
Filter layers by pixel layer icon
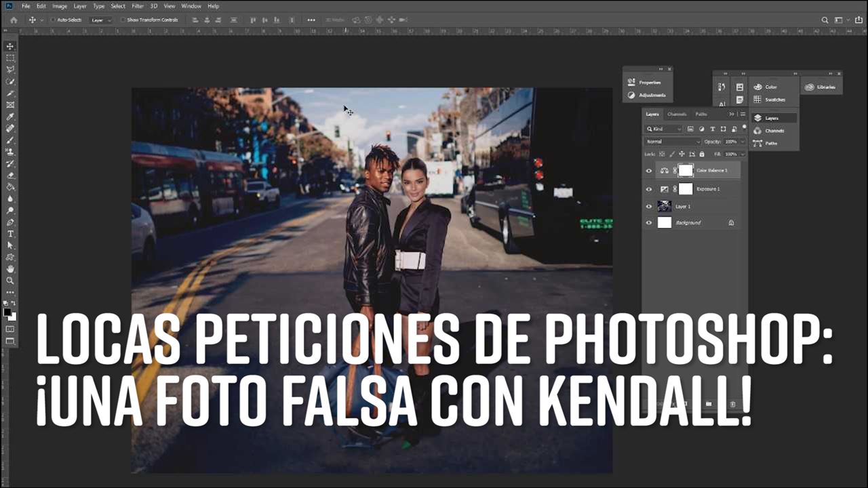690,129
